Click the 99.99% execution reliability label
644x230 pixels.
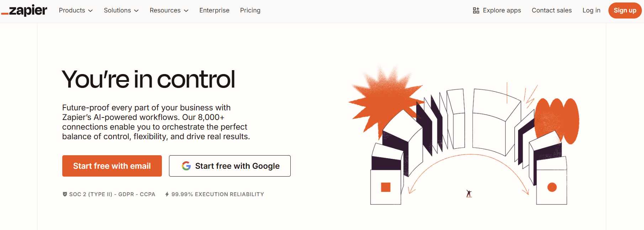coord(218,194)
